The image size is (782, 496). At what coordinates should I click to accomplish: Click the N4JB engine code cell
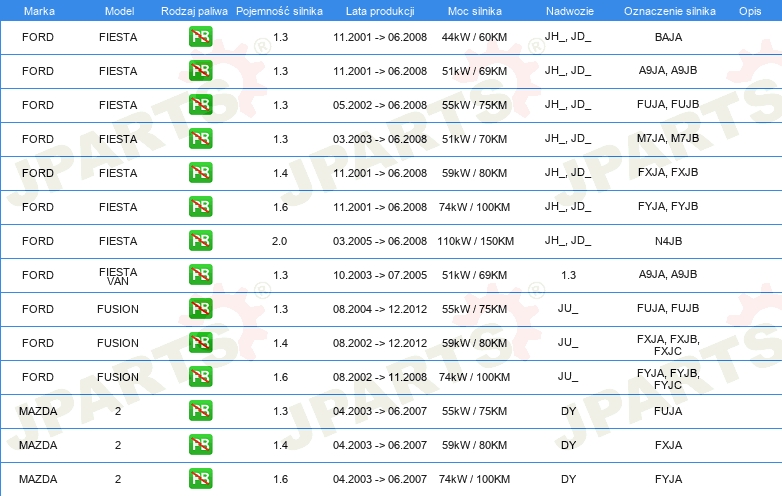coord(668,241)
